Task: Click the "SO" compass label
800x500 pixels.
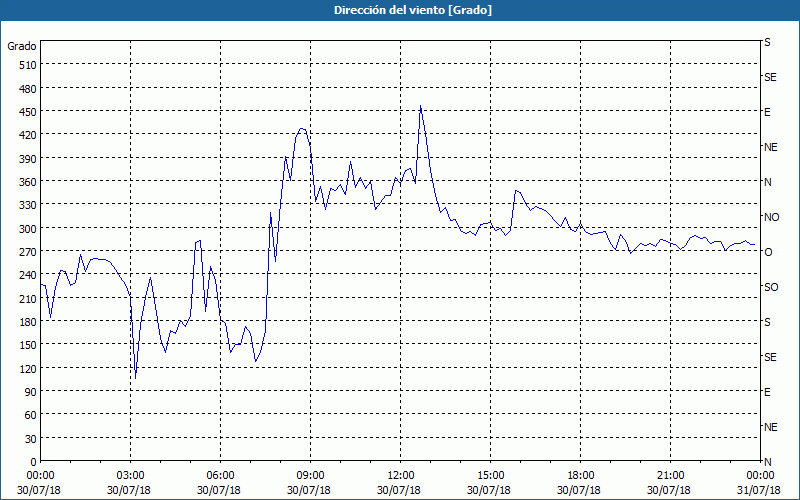Action: coord(771,287)
